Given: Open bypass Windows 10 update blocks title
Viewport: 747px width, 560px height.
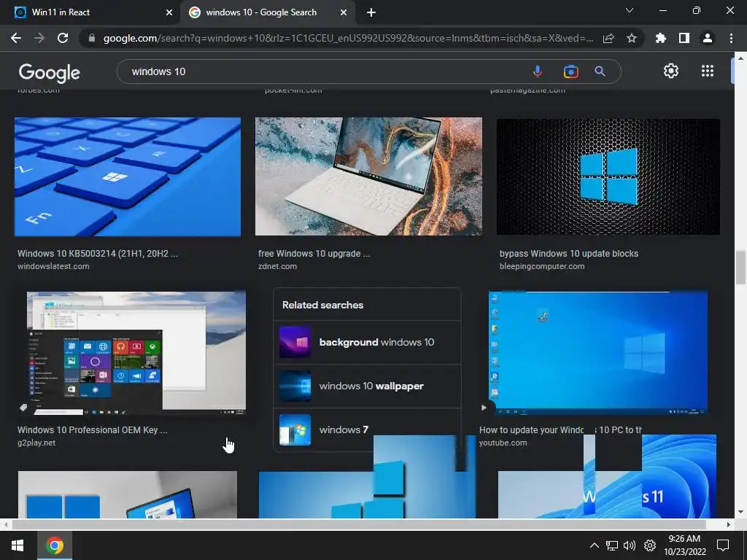Looking at the screenshot, I should [x=569, y=253].
